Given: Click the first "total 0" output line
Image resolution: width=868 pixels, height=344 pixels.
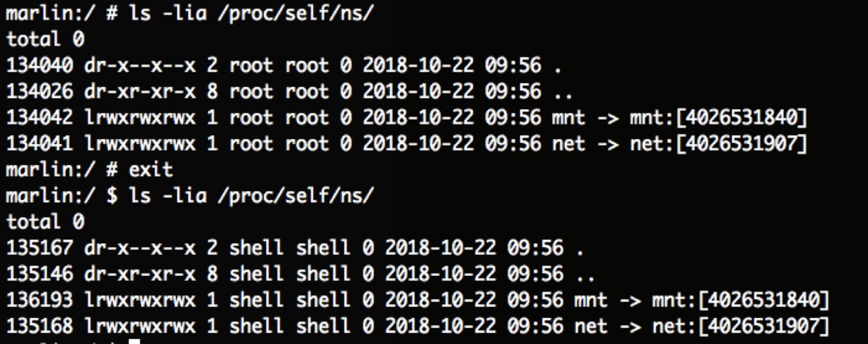Looking at the screenshot, I should click(x=45, y=39).
